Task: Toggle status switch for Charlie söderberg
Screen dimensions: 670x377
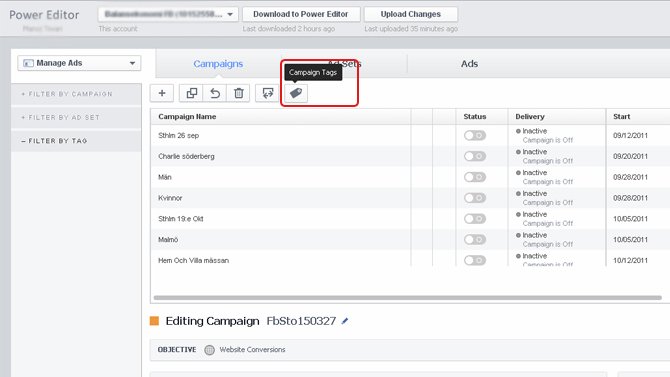Action: (x=475, y=156)
